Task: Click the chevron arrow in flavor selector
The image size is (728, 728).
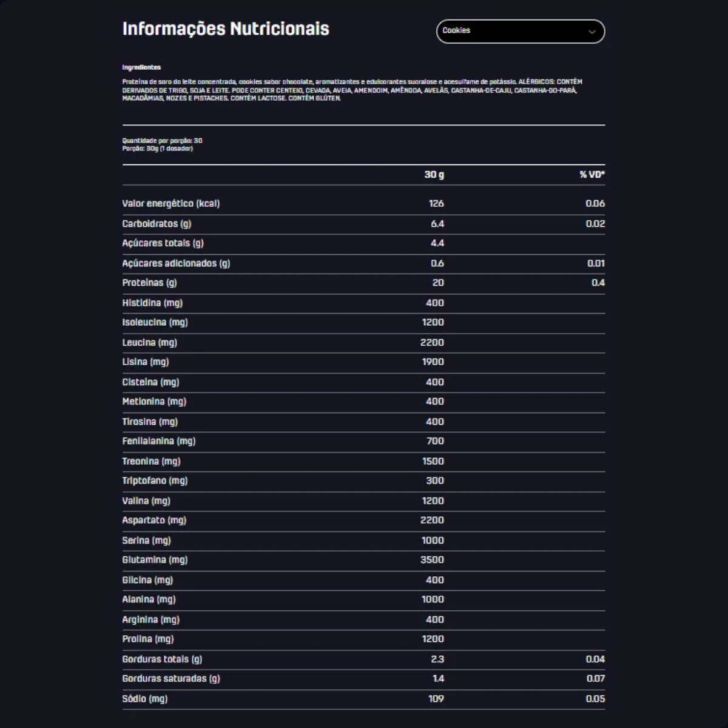Action: pyautogui.click(x=591, y=32)
